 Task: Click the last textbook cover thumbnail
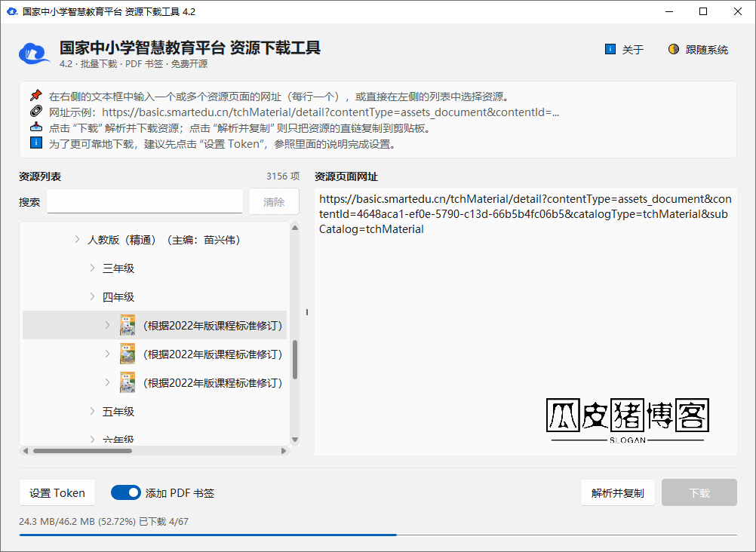128,383
